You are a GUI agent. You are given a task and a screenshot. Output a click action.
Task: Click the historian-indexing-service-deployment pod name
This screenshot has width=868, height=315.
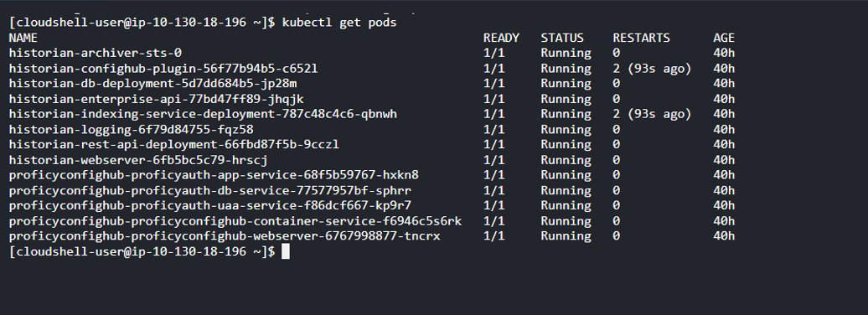(x=203, y=114)
